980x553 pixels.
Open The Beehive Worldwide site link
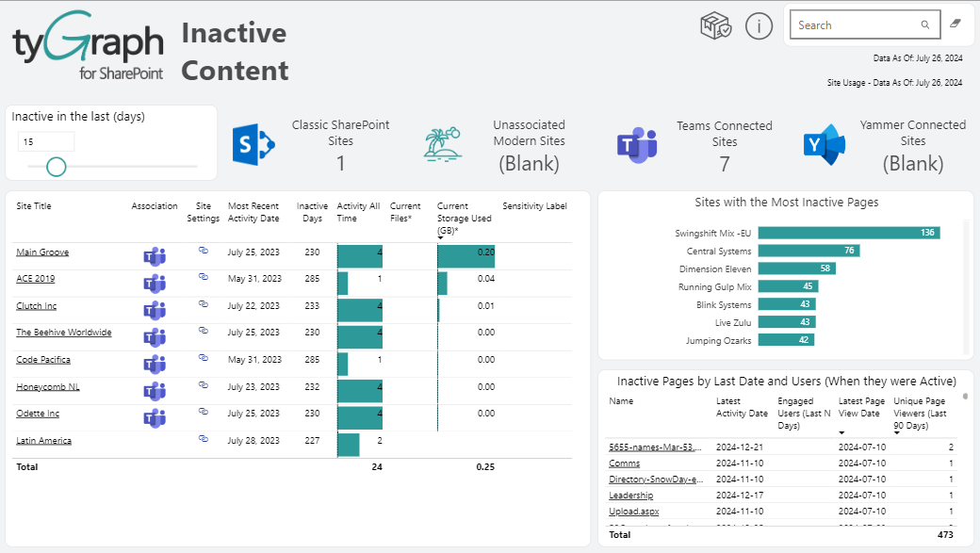64,333
